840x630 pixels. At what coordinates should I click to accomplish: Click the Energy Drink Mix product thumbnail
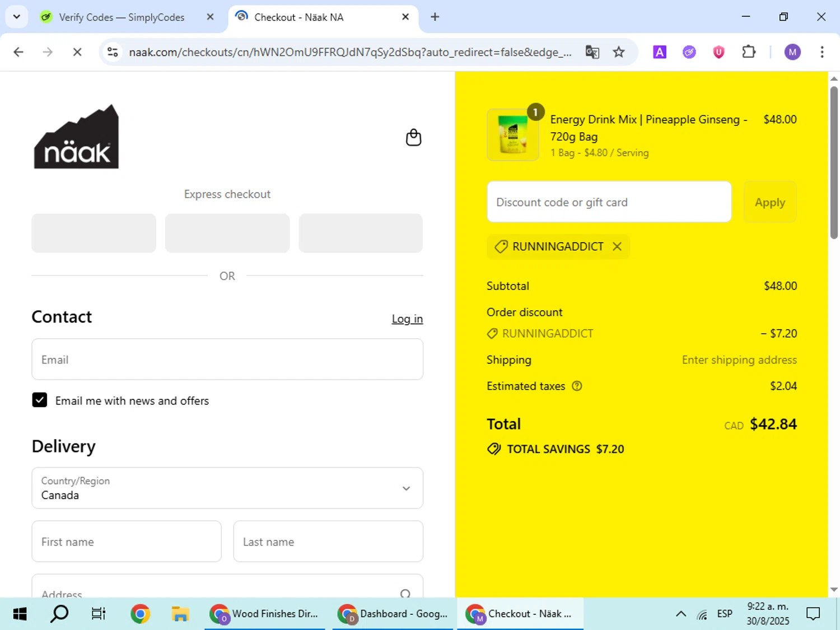tap(513, 134)
